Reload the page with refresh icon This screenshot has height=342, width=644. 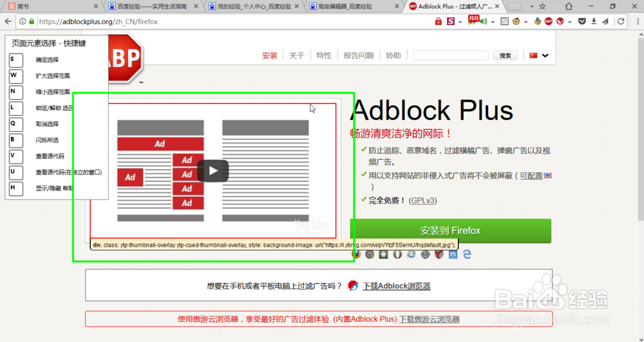tap(621, 21)
